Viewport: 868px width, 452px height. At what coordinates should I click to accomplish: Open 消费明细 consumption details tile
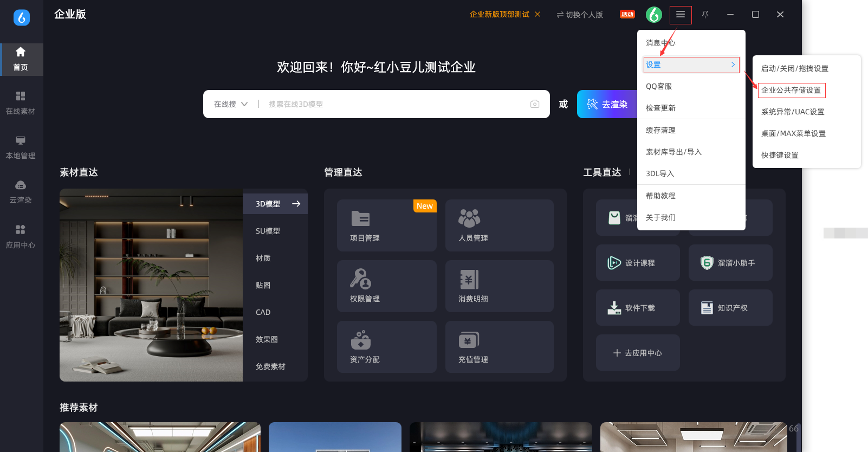[500, 286]
